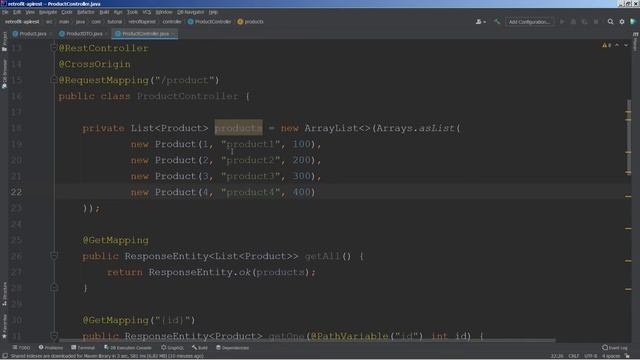Click the Stop square icon in toolbar
The image size is (640, 360).
click(596, 22)
